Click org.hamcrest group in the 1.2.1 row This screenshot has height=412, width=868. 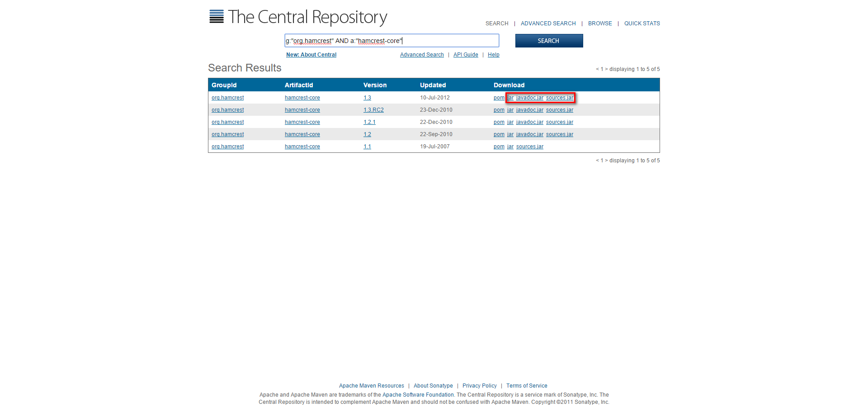coord(227,122)
